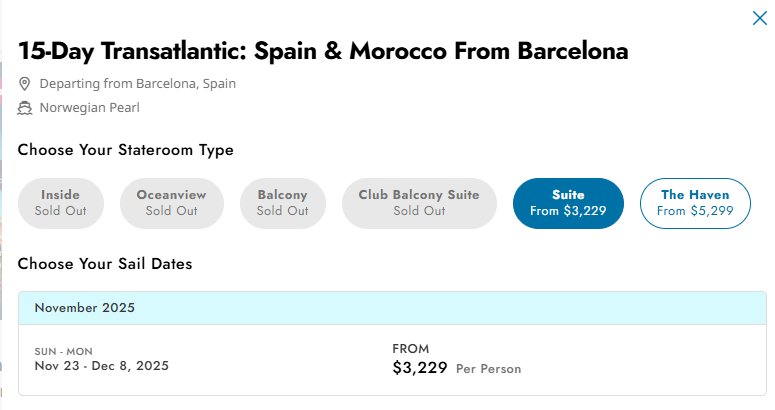Select the Club Balcony Suite option

pyautogui.click(x=419, y=203)
